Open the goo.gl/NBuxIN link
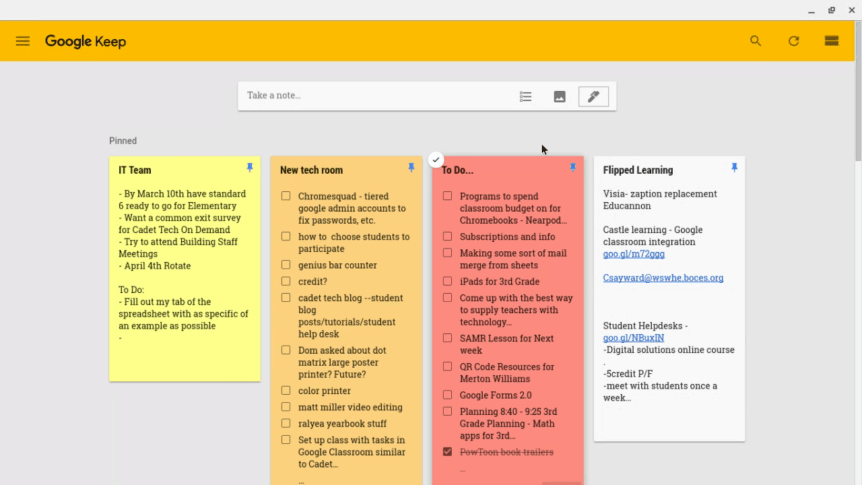862x485 pixels. coord(633,338)
